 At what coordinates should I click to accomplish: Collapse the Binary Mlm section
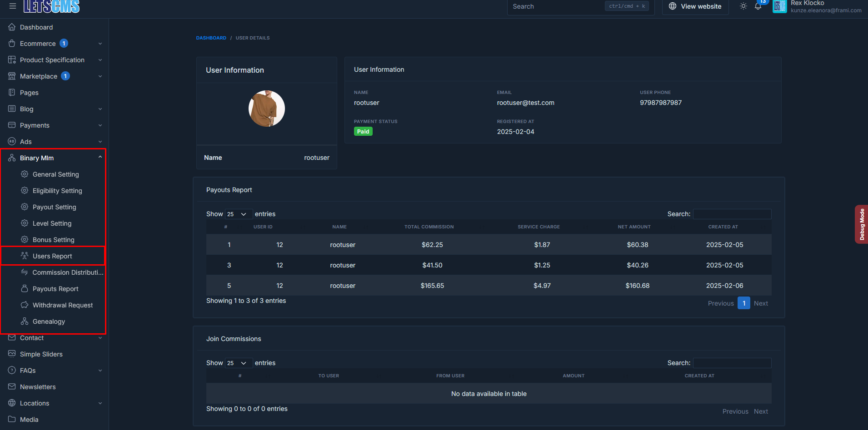[x=100, y=156]
